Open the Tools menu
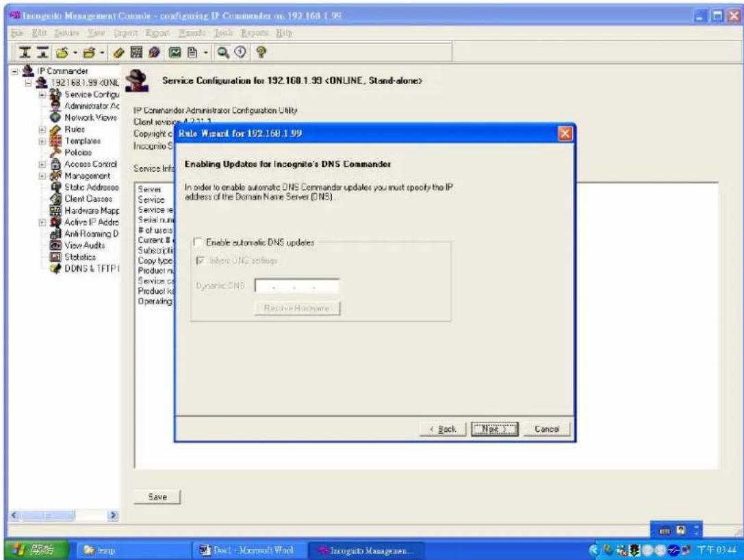The image size is (744, 560). pos(223,33)
